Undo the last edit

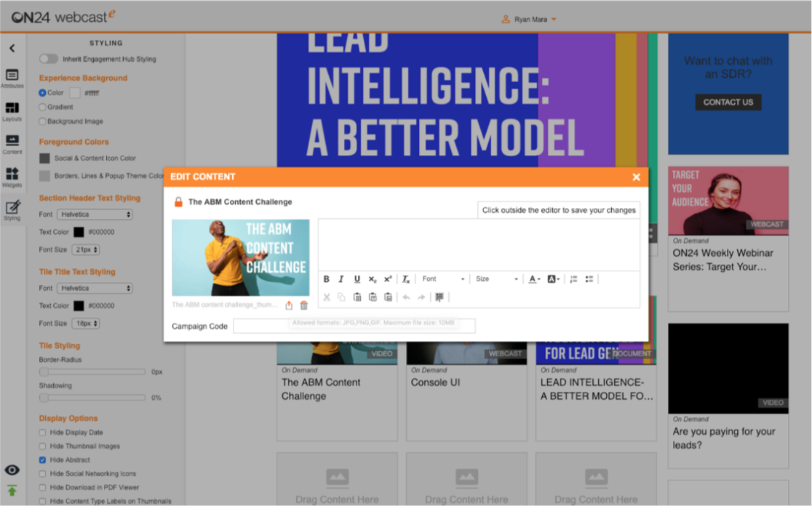click(407, 297)
